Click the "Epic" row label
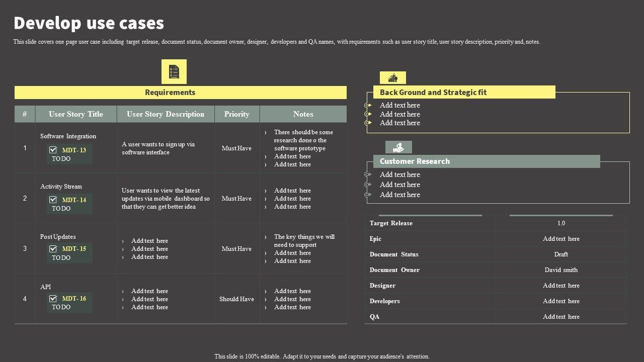The image size is (644, 362). [375, 239]
